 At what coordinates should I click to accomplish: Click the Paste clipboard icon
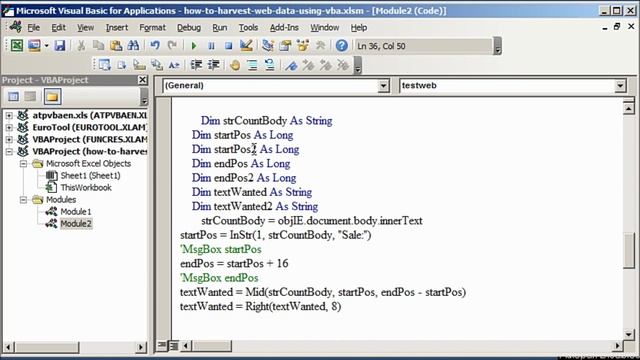[x=116, y=45]
